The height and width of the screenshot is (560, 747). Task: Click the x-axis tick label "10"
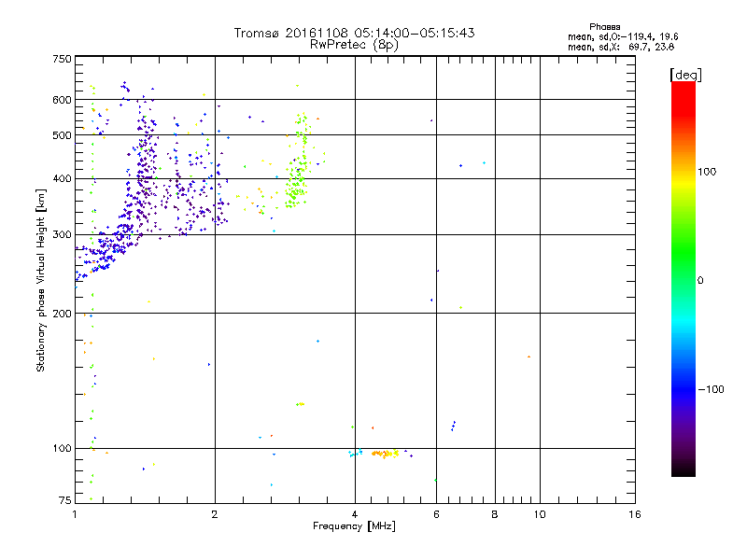tap(540, 514)
